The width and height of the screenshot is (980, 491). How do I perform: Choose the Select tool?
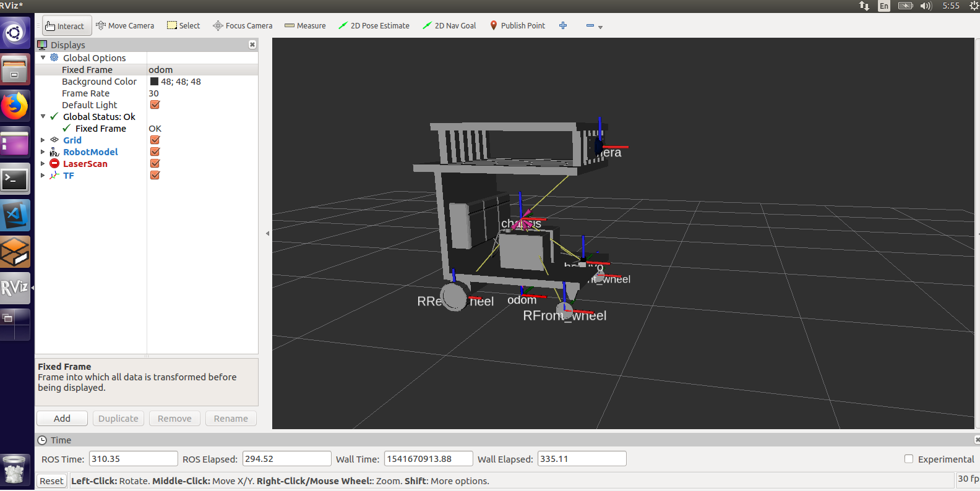pos(184,26)
